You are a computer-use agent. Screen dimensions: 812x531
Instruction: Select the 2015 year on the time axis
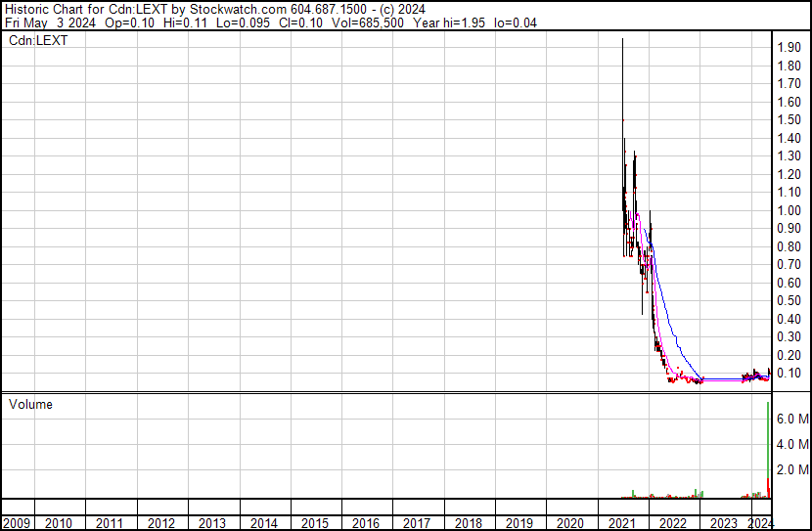pos(315,523)
